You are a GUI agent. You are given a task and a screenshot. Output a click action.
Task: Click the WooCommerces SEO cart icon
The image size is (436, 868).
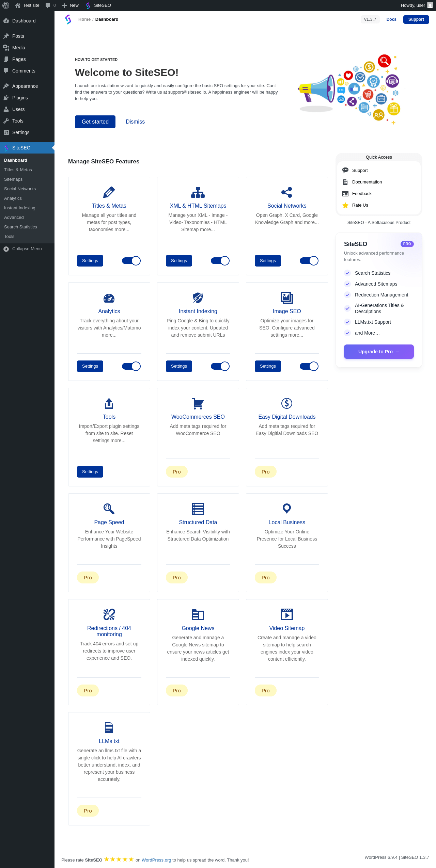(x=198, y=403)
